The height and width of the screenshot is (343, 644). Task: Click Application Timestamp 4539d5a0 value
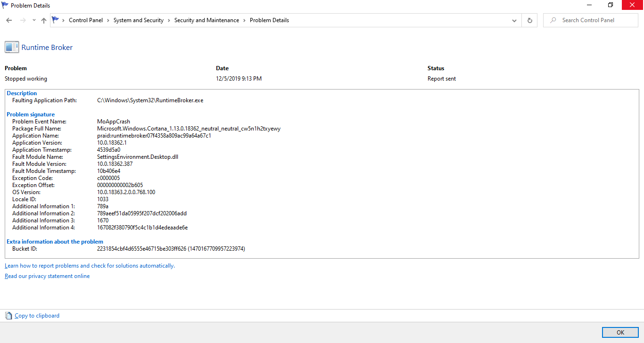pyautogui.click(x=109, y=150)
